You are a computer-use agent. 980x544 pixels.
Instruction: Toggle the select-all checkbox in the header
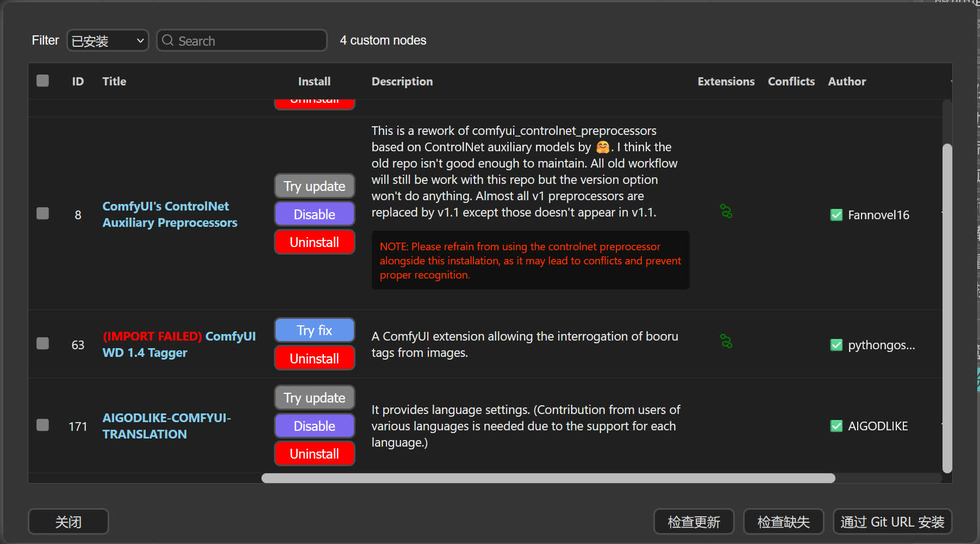[x=42, y=80]
